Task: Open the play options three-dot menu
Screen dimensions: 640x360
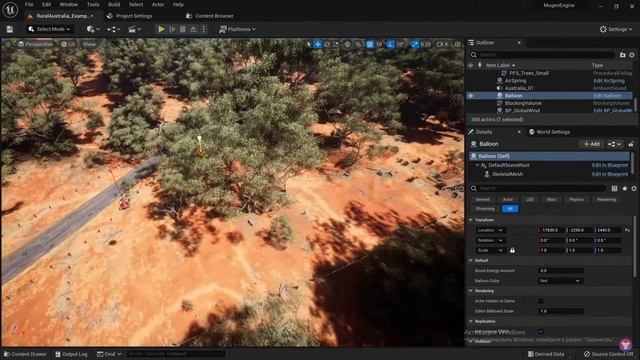Action: 204,29
